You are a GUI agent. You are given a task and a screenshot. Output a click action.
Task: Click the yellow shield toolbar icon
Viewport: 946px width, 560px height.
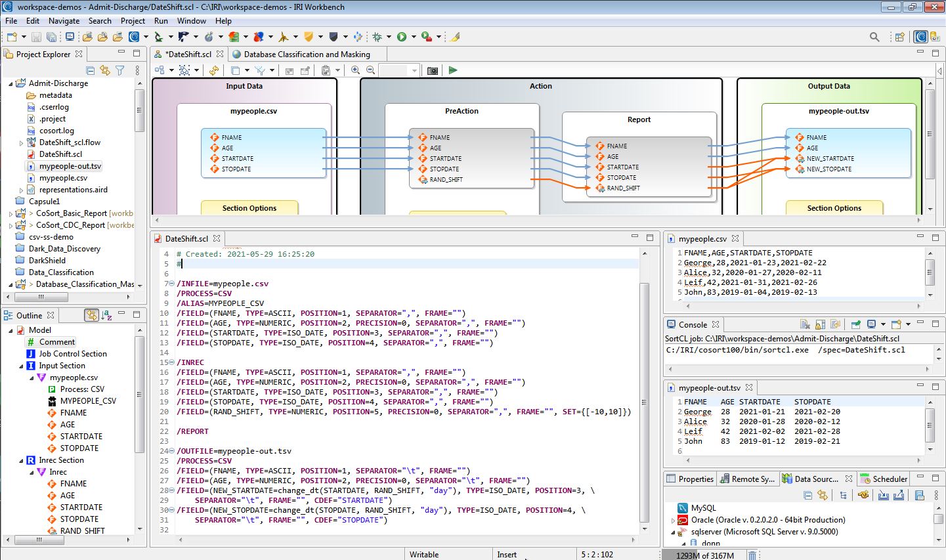(309, 37)
